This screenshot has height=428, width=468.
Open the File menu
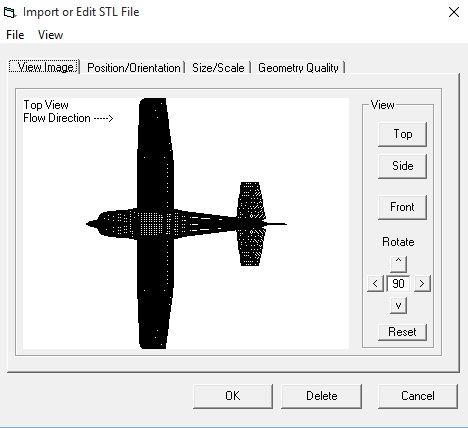(15, 35)
